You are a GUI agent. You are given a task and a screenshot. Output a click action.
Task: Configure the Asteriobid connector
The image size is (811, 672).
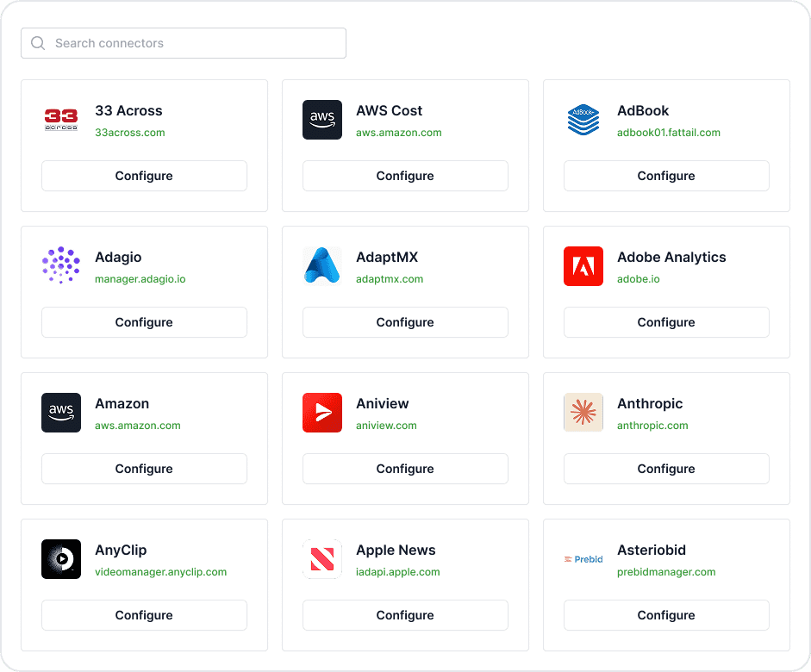click(666, 615)
